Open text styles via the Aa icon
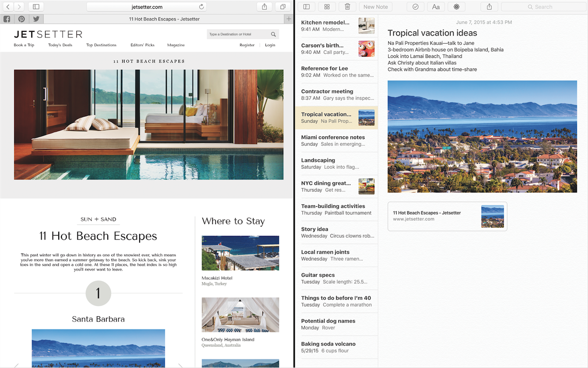 pyautogui.click(x=436, y=7)
